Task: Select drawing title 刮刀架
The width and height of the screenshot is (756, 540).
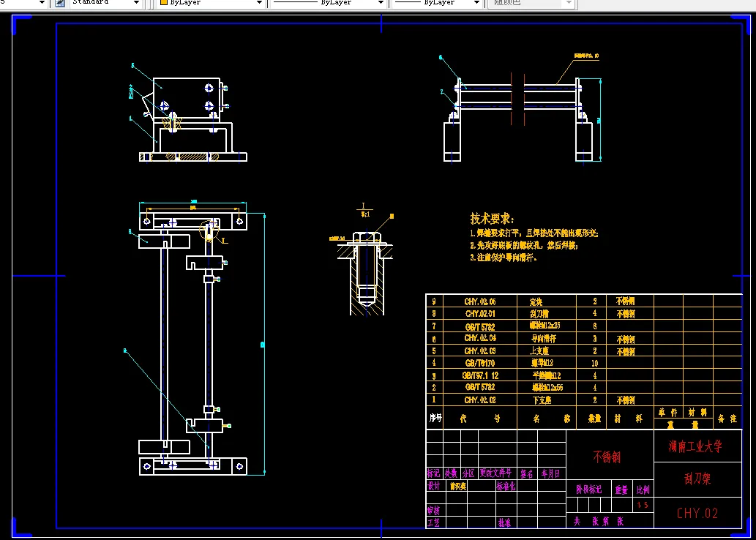Action: [697, 479]
